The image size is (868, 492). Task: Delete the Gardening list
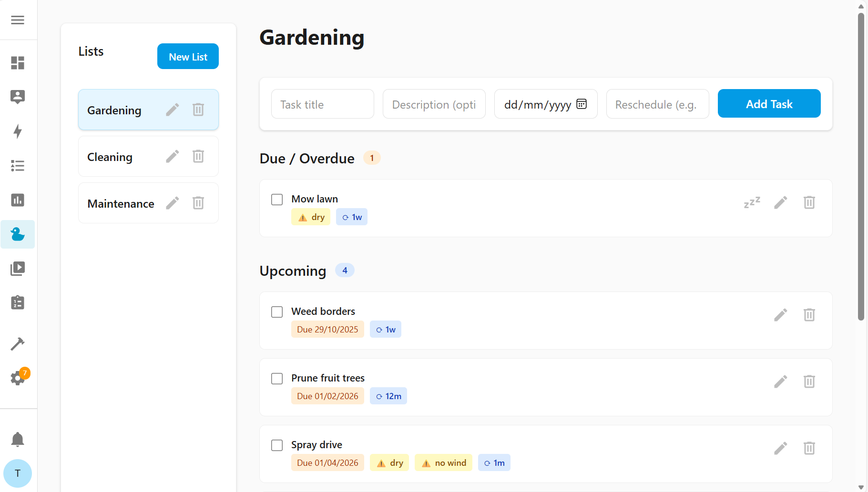(198, 110)
